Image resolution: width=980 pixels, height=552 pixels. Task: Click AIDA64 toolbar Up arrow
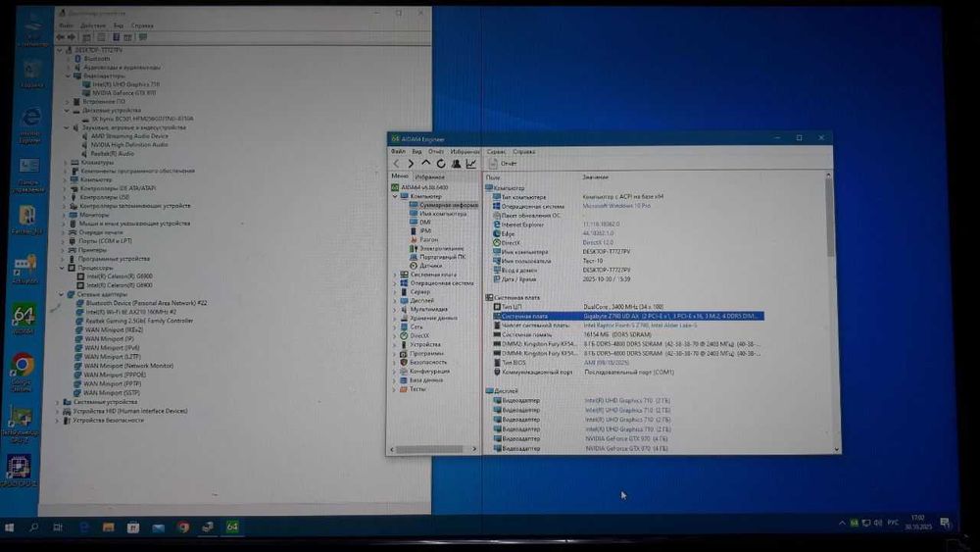click(x=425, y=163)
